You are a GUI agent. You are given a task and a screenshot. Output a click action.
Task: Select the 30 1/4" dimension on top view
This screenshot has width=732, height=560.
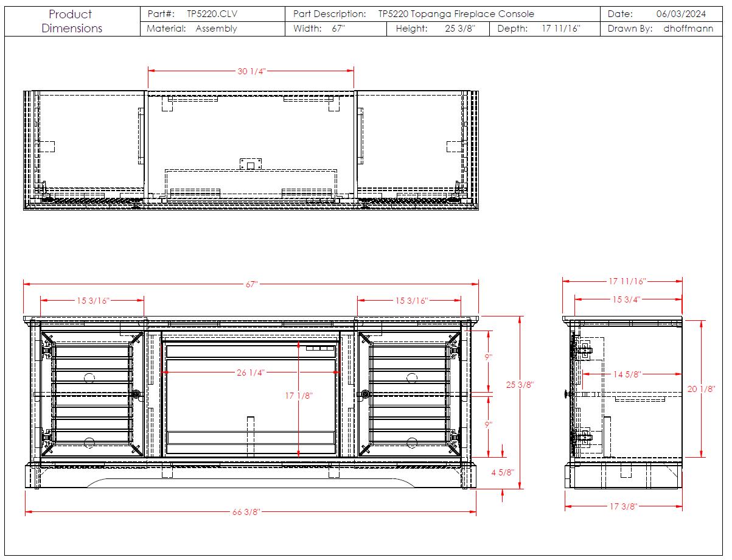coord(251,71)
